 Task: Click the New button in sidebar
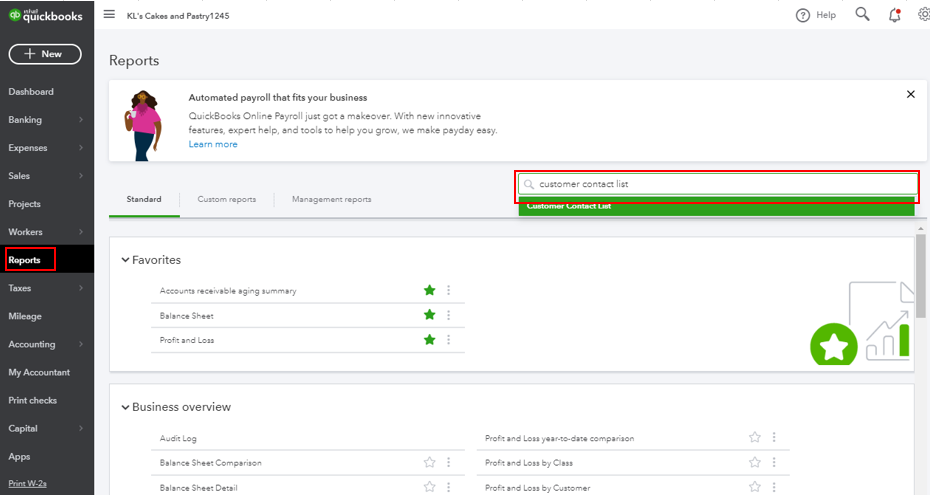click(45, 54)
